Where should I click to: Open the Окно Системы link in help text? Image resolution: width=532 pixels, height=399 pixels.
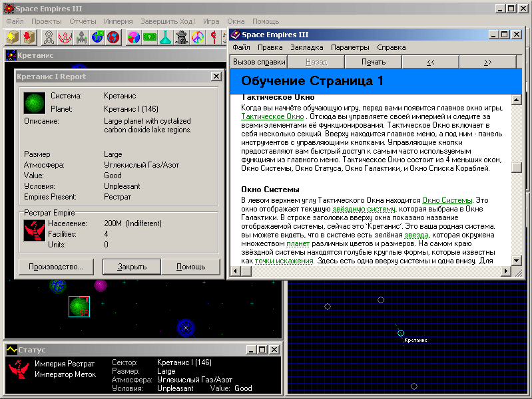(x=447, y=199)
